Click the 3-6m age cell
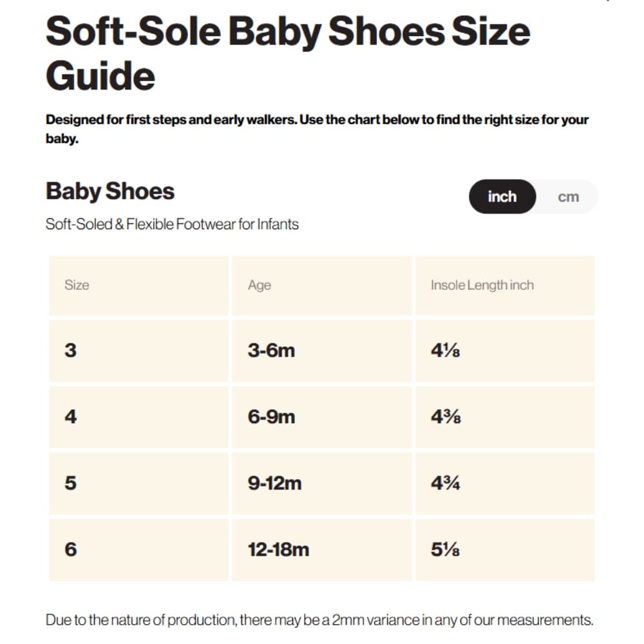 point(321,351)
